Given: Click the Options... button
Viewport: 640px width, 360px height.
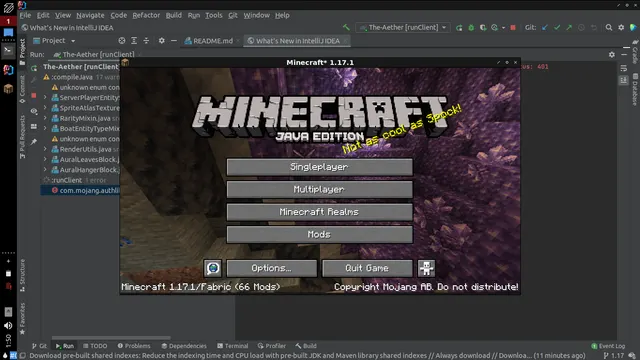Looking at the screenshot, I should [271, 268].
